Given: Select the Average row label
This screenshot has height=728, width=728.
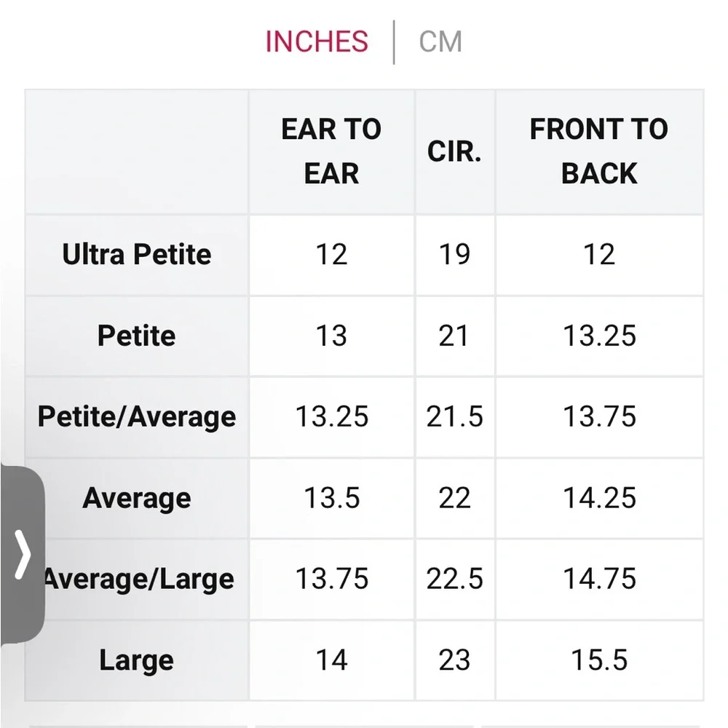Looking at the screenshot, I should click(x=137, y=498).
